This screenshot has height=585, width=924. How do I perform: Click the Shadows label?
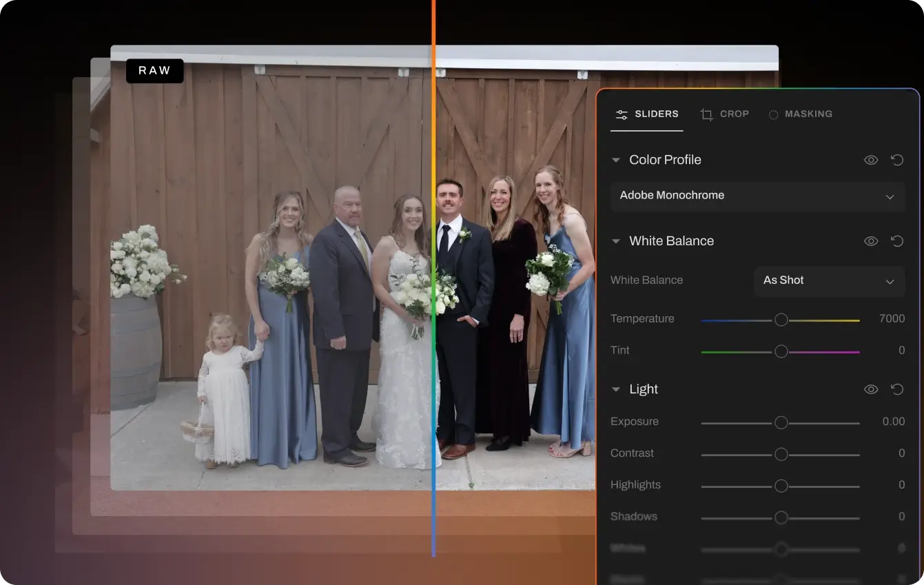point(633,516)
